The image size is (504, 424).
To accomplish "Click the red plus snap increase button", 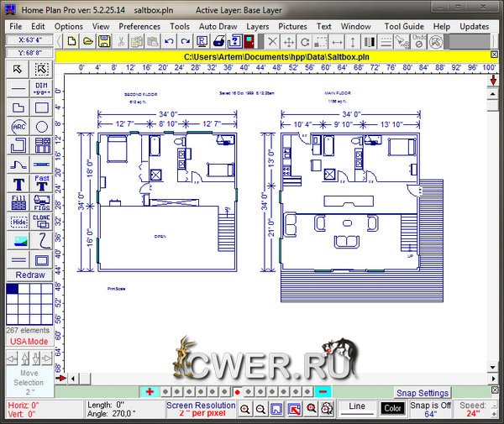I will (x=150, y=392).
